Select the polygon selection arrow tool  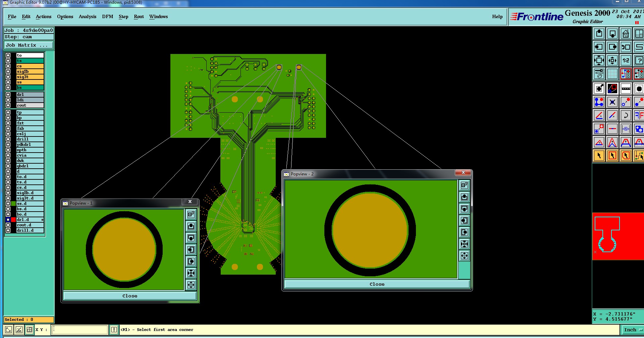point(626,156)
